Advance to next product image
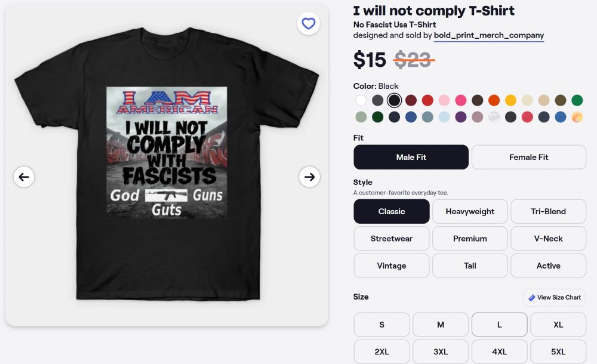Image resolution: width=597 pixels, height=364 pixels. 309,177
